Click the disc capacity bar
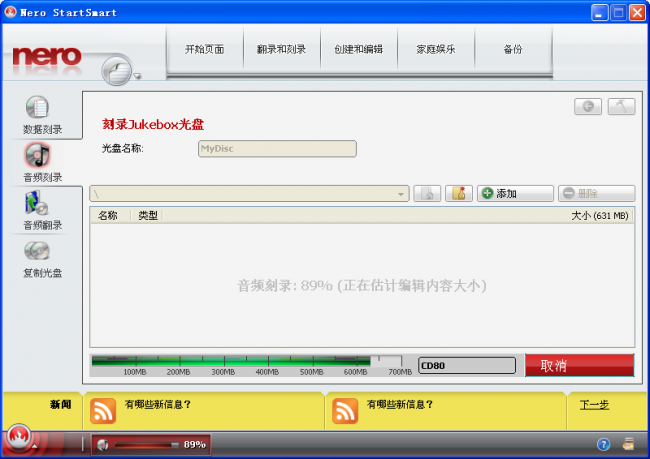Screen dimensions: 650x459 tap(247, 361)
